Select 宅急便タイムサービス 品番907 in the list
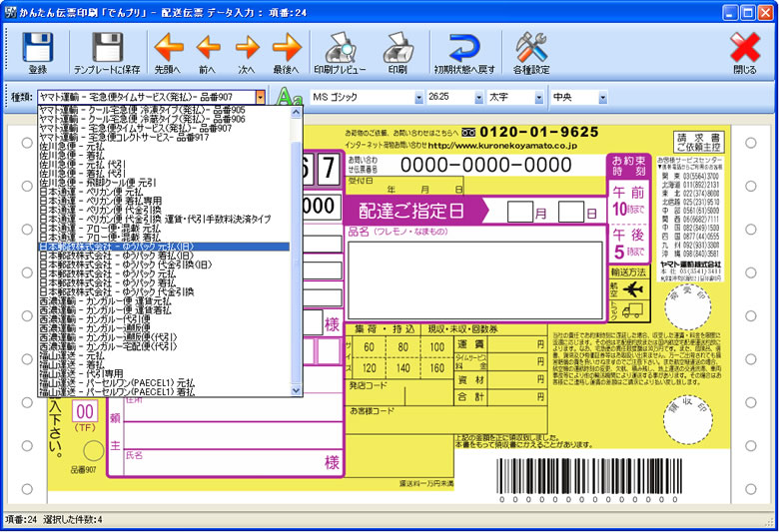 point(164,128)
